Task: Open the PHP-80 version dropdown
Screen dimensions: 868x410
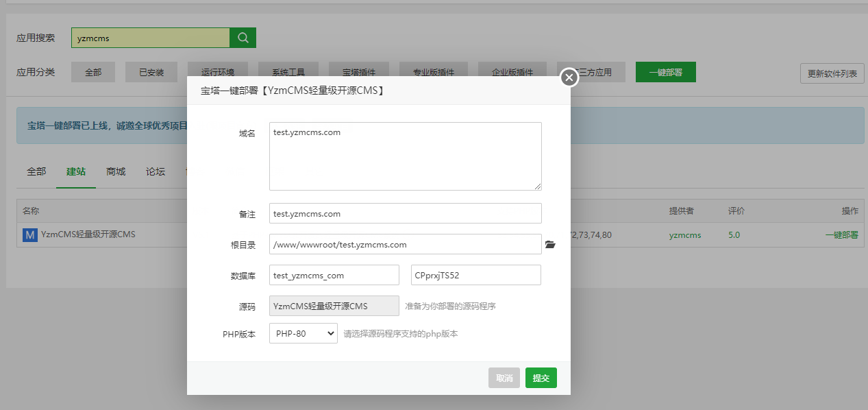Action: click(303, 334)
